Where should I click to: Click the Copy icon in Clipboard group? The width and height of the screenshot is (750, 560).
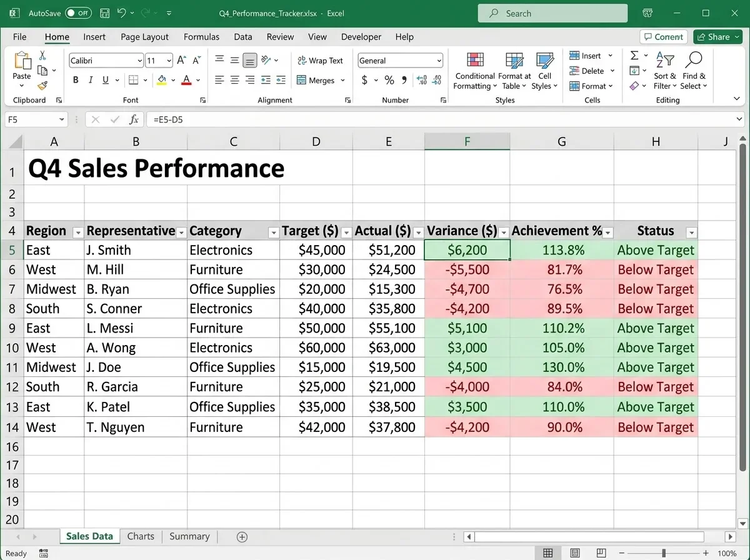pyautogui.click(x=42, y=71)
